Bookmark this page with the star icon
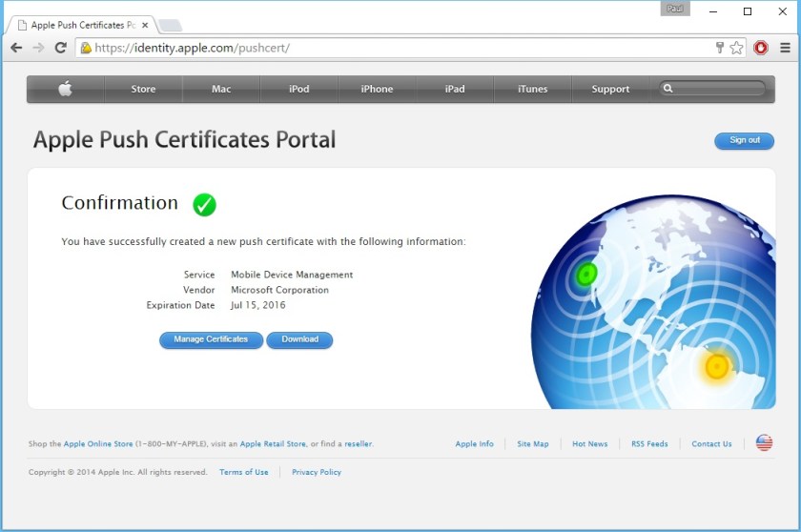 pos(736,48)
